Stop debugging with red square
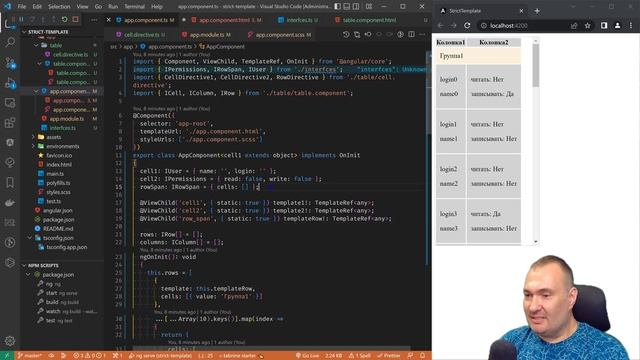This screenshot has width=640, height=360. 76,20
